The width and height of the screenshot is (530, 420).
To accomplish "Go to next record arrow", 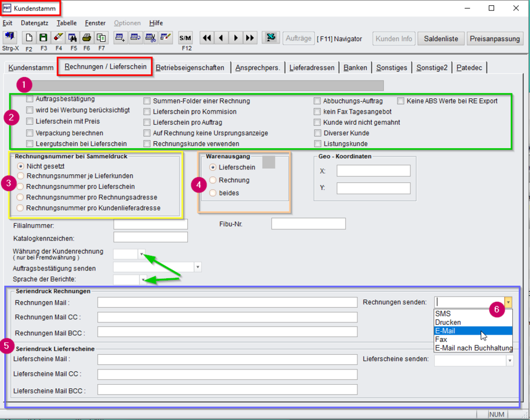I will (236, 38).
